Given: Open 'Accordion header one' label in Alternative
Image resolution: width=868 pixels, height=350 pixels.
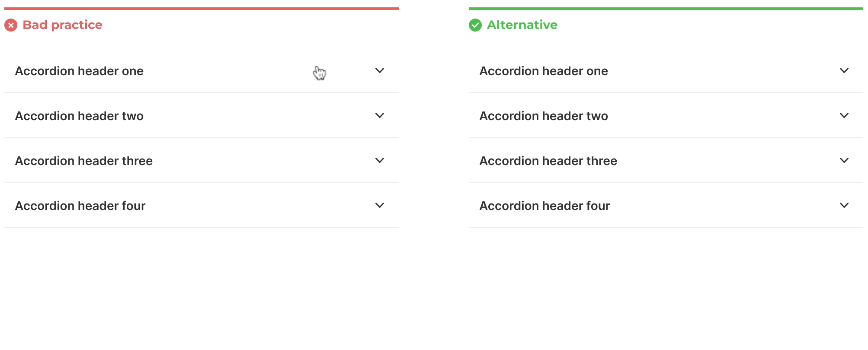Looking at the screenshot, I should (x=544, y=71).
